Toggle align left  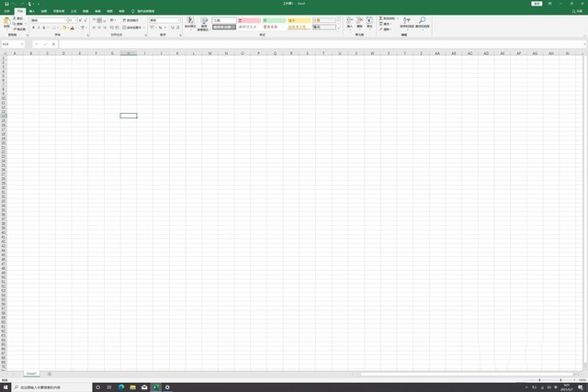[94, 28]
